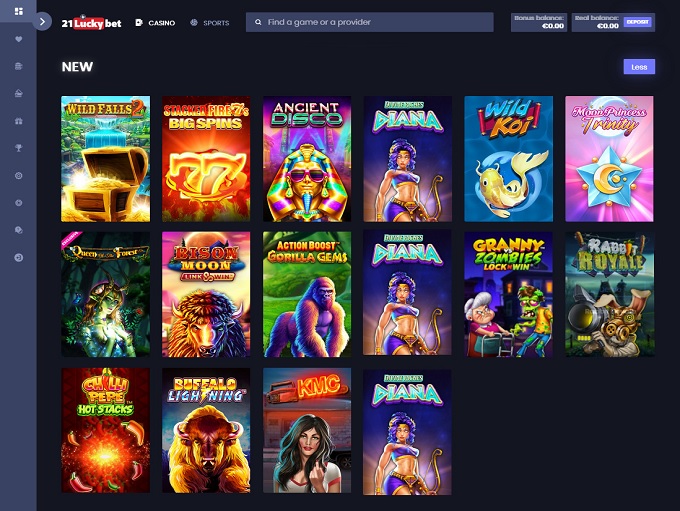Open tournaments via the trophy icon
680x511 pixels.
[x=18, y=148]
